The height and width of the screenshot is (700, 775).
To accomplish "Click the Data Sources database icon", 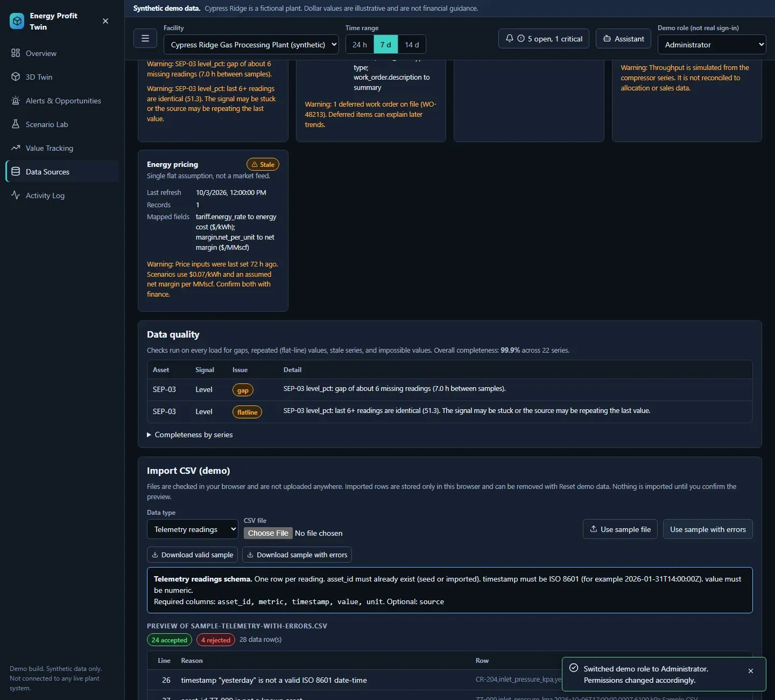I will point(16,172).
